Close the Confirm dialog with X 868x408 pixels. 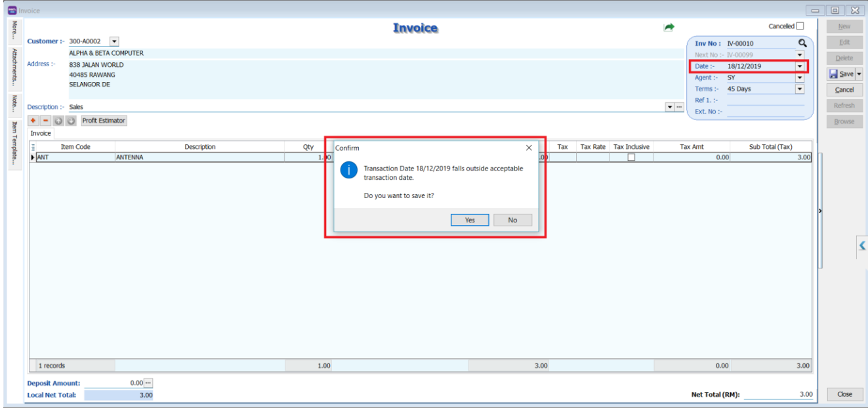(529, 148)
